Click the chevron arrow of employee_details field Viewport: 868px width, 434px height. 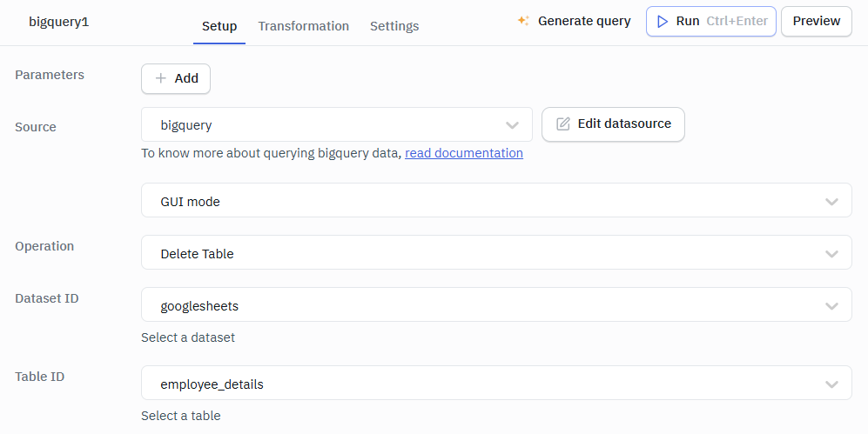click(x=831, y=384)
